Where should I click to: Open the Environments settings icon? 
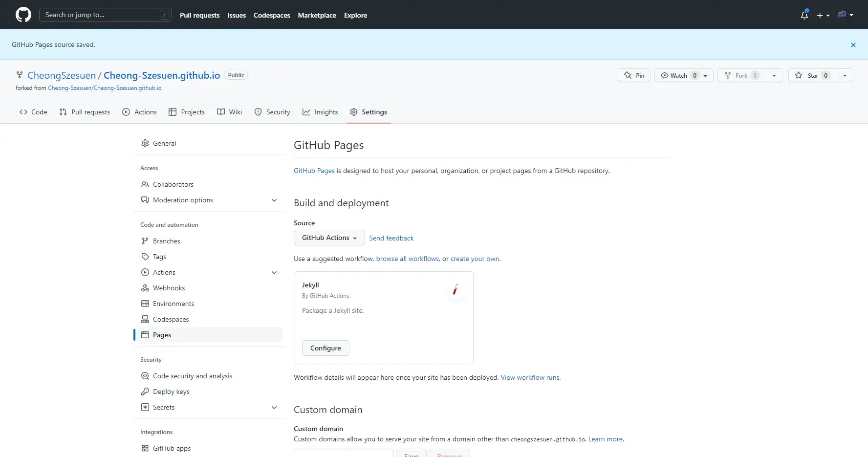point(145,303)
